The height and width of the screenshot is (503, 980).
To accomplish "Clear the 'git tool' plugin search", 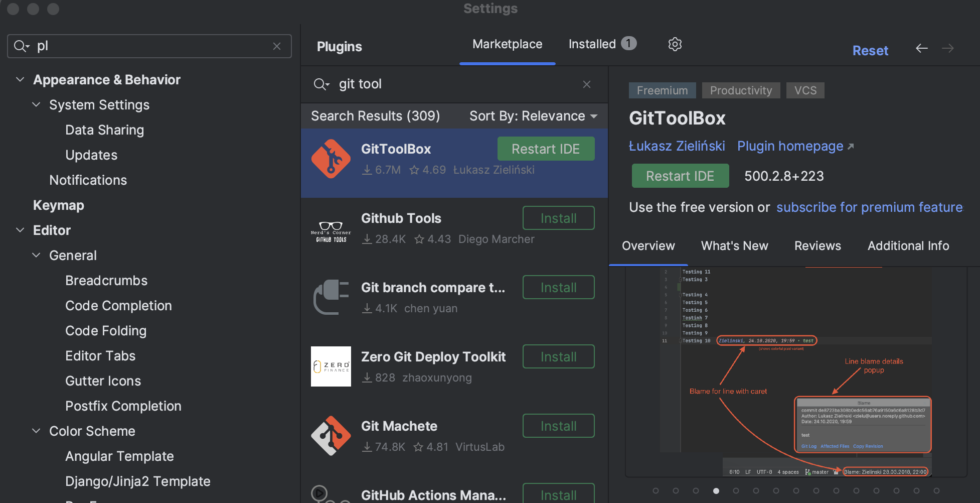I will pos(587,84).
